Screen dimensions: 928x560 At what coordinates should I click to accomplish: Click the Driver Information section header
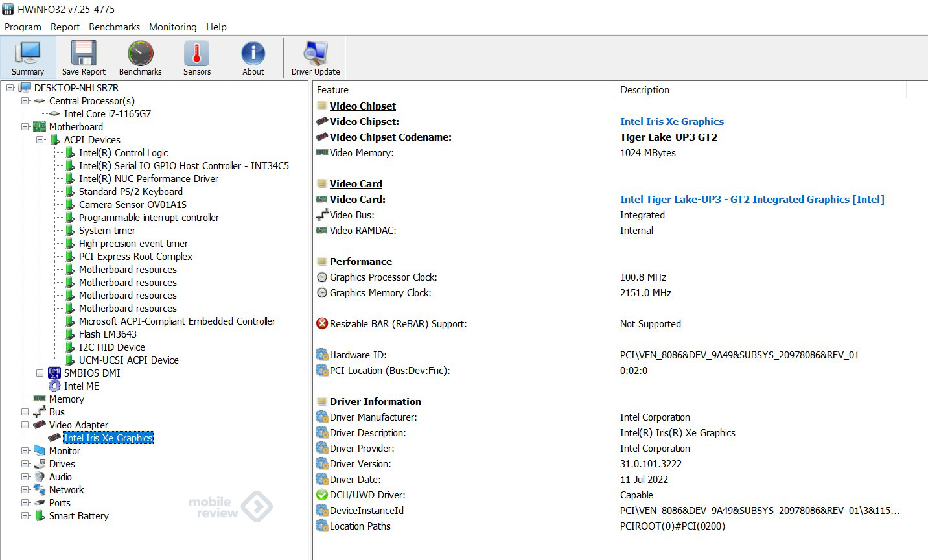[x=375, y=401]
